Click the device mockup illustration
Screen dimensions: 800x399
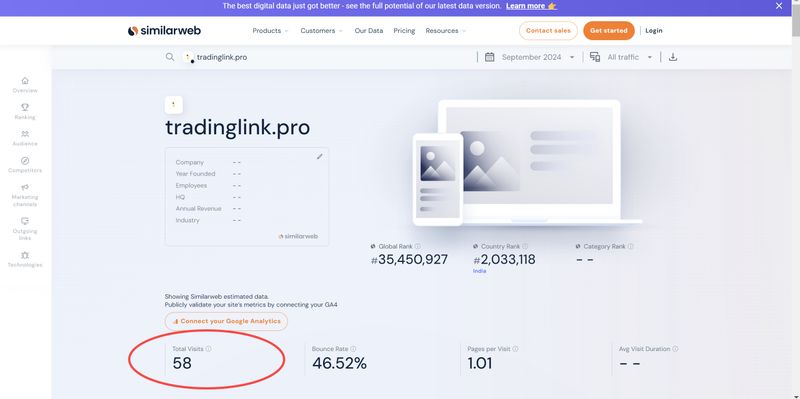click(x=527, y=163)
